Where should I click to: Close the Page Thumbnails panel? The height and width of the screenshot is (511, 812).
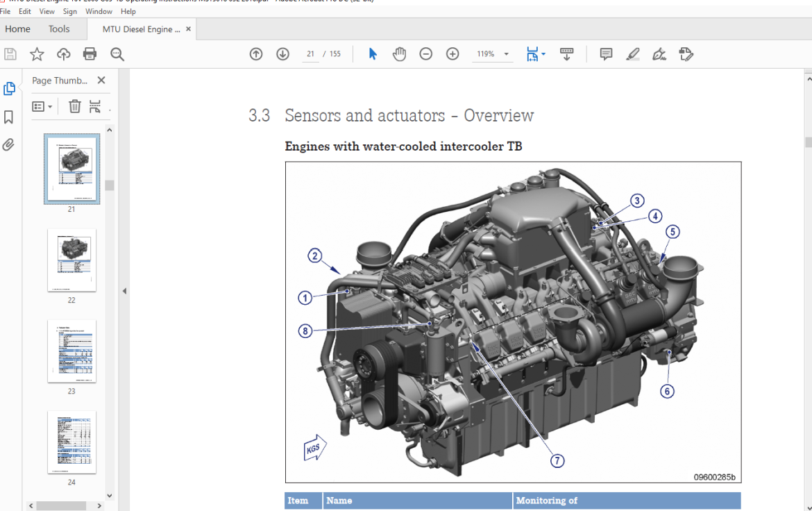(101, 81)
